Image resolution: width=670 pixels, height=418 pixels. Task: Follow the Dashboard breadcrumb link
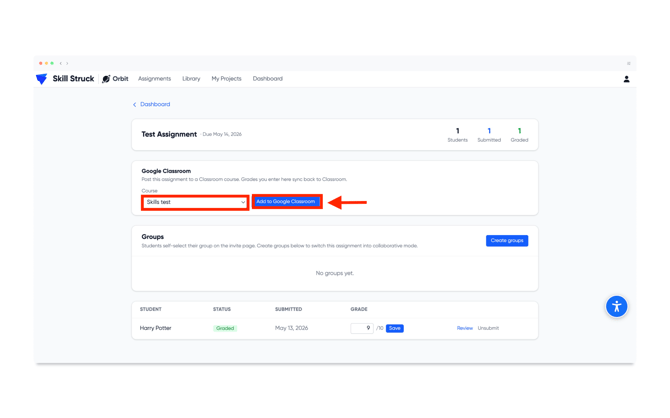(155, 104)
